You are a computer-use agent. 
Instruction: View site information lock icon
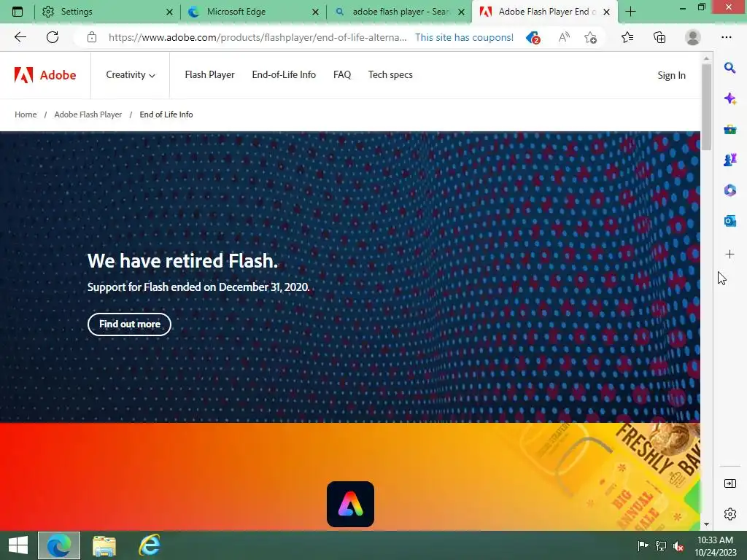[x=92, y=37]
